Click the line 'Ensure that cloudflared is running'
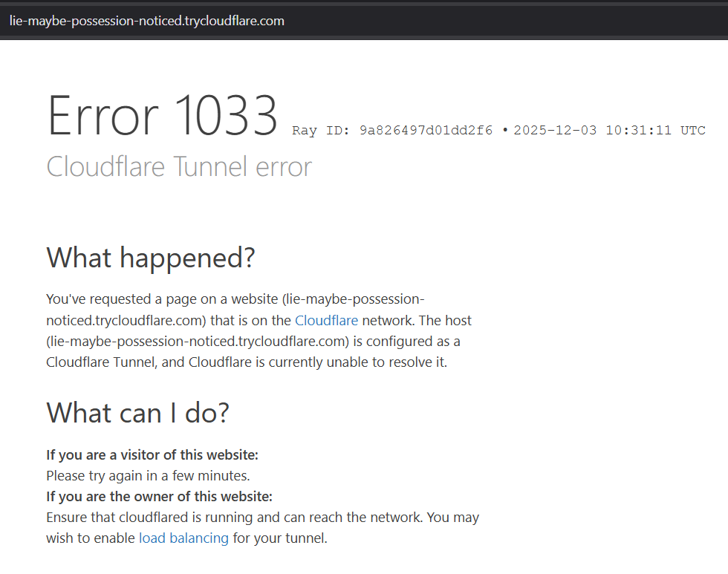The width and height of the screenshot is (728, 574). [x=263, y=517]
